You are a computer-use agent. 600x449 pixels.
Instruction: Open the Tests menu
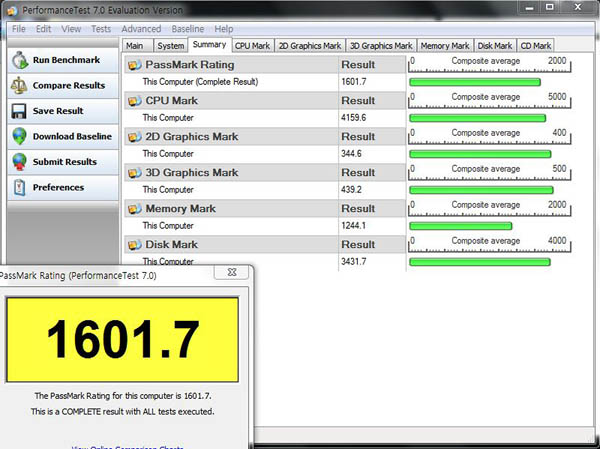pos(101,29)
